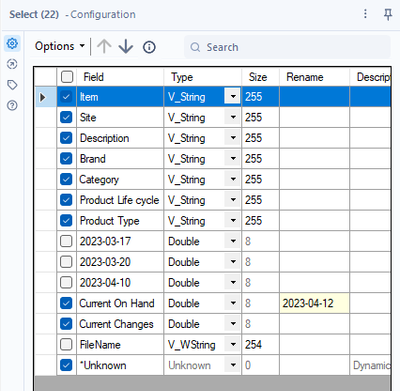The image size is (400, 391).
Task: Select the Current On Hand field name
Action: pyautogui.click(x=120, y=303)
